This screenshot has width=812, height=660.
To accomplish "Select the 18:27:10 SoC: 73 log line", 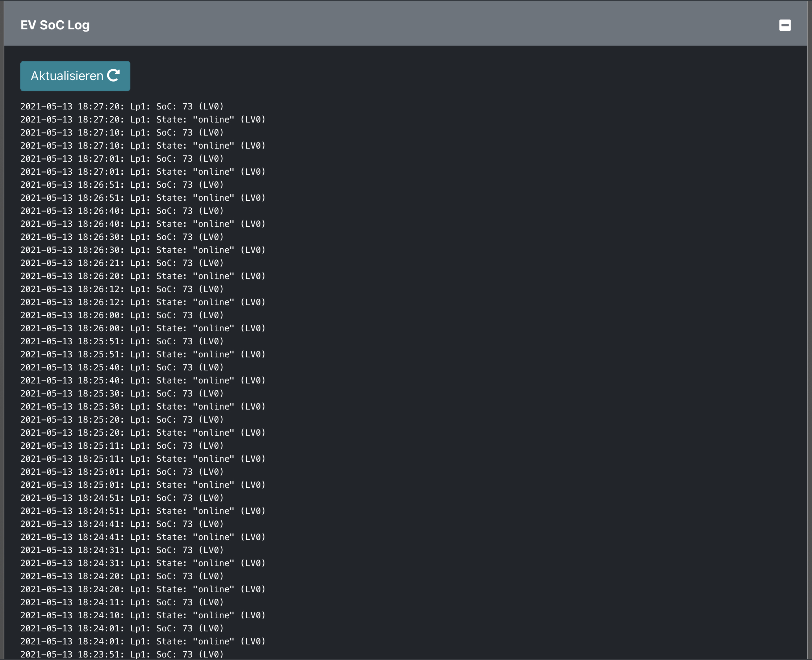I will (x=122, y=133).
